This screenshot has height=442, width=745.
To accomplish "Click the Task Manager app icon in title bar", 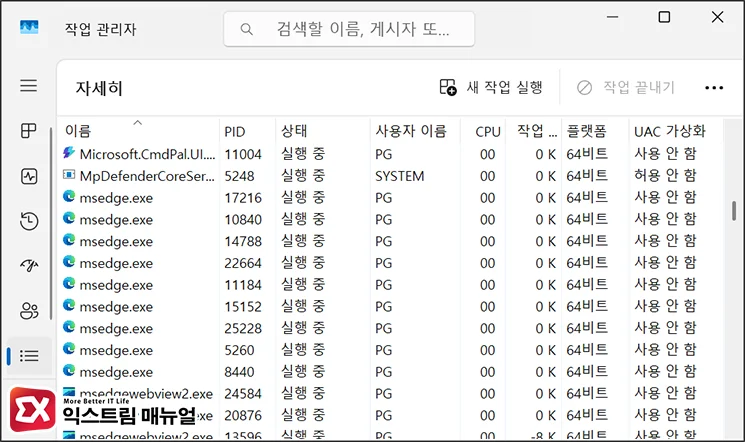I will tap(29, 27).
